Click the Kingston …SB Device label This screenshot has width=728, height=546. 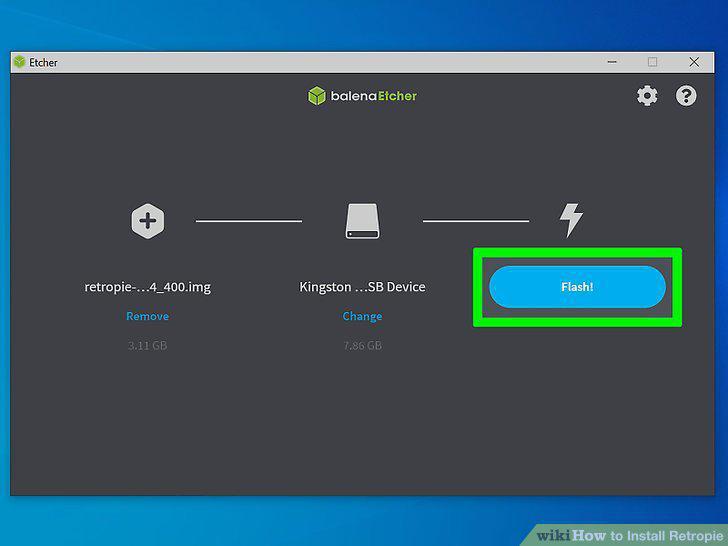(363, 287)
